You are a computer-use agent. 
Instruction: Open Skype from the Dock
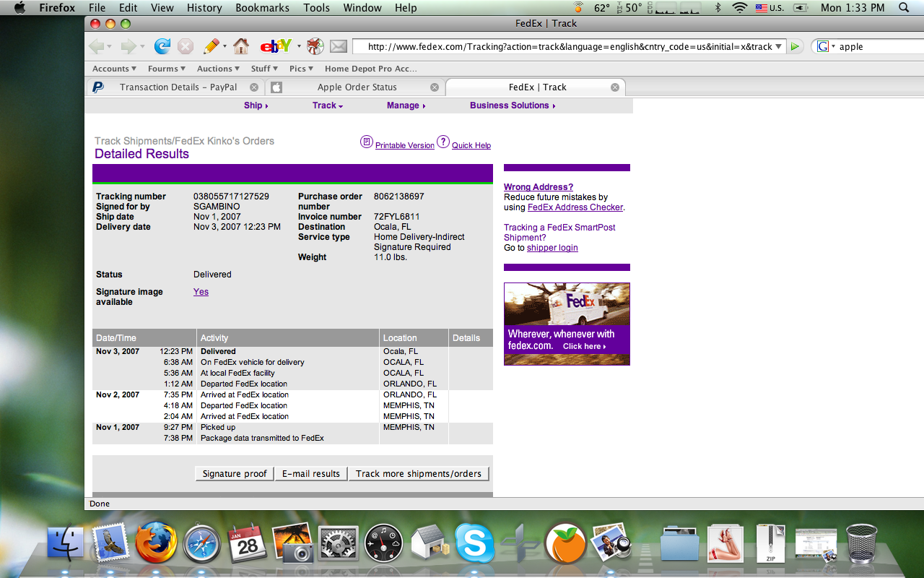click(x=474, y=543)
